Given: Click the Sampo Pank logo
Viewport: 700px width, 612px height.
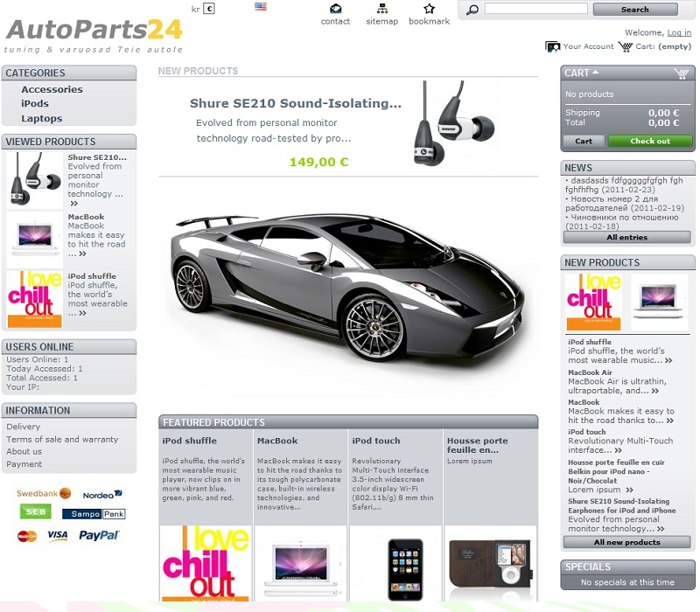Looking at the screenshot, I should 94,514.
